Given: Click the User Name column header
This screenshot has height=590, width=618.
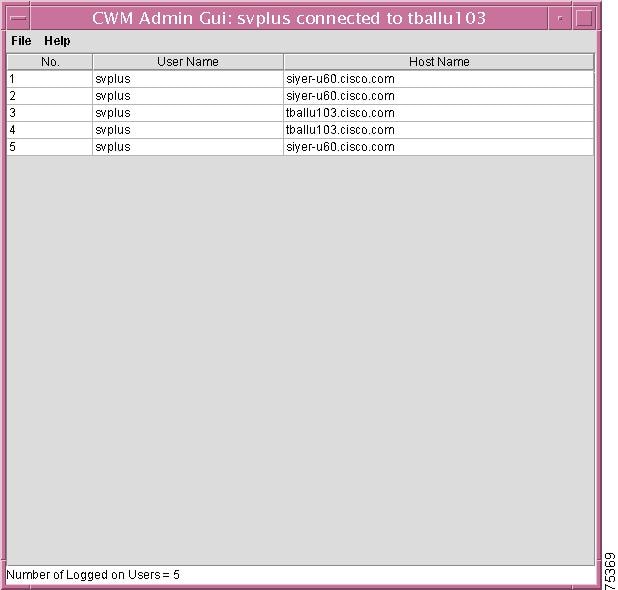Looking at the screenshot, I should click(x=188, y=62).
